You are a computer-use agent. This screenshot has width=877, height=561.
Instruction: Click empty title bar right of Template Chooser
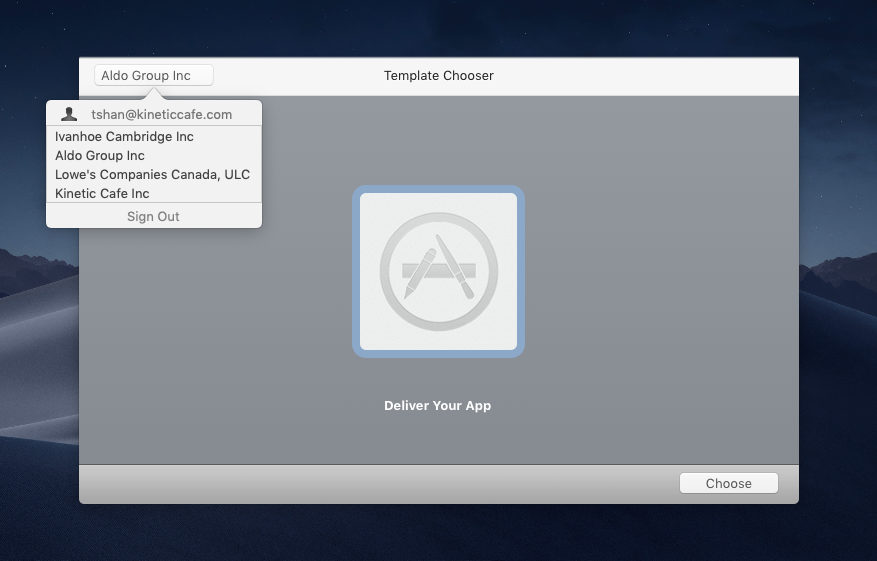tap(650, 76)
